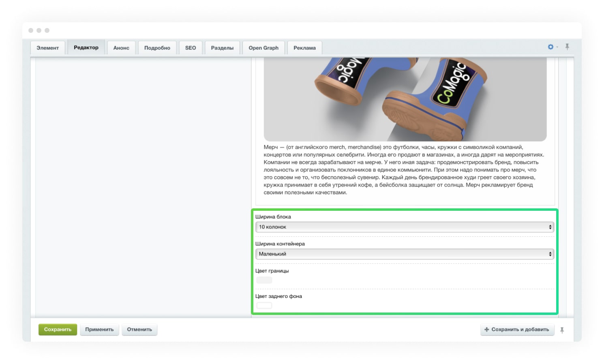The height and width of the screenshot is (364, 604).
Task: Click the Цвет границы label
Action: [x=272, y=271]
